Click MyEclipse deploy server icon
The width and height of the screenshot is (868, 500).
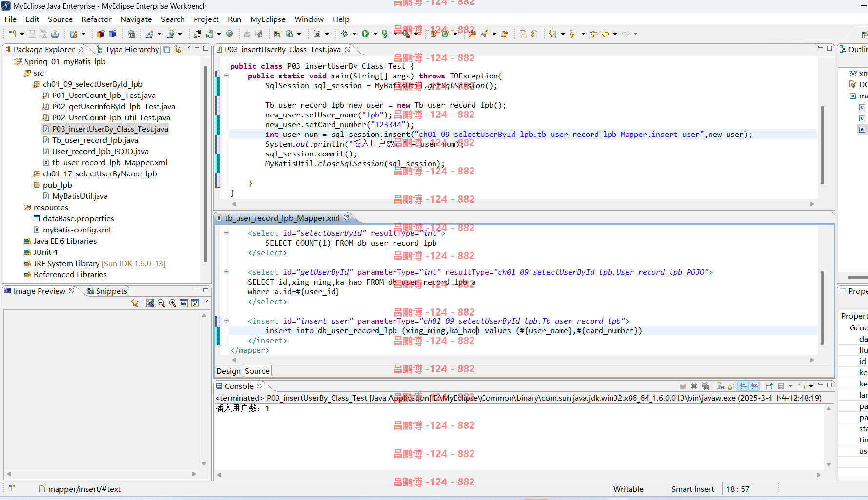pyautogui.click(x=197, y=34)
